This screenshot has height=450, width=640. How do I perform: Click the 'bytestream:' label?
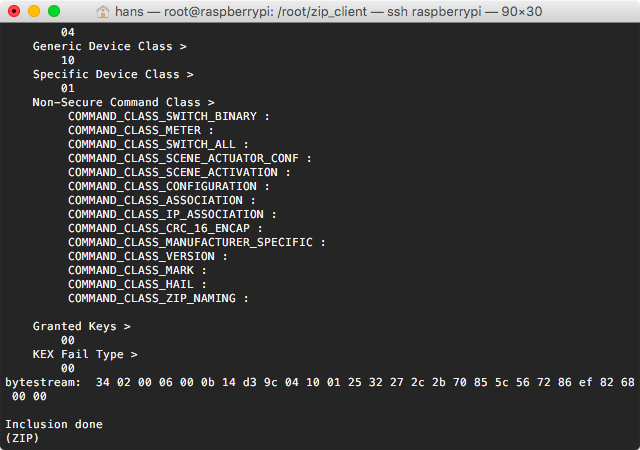tap(43, 382)
